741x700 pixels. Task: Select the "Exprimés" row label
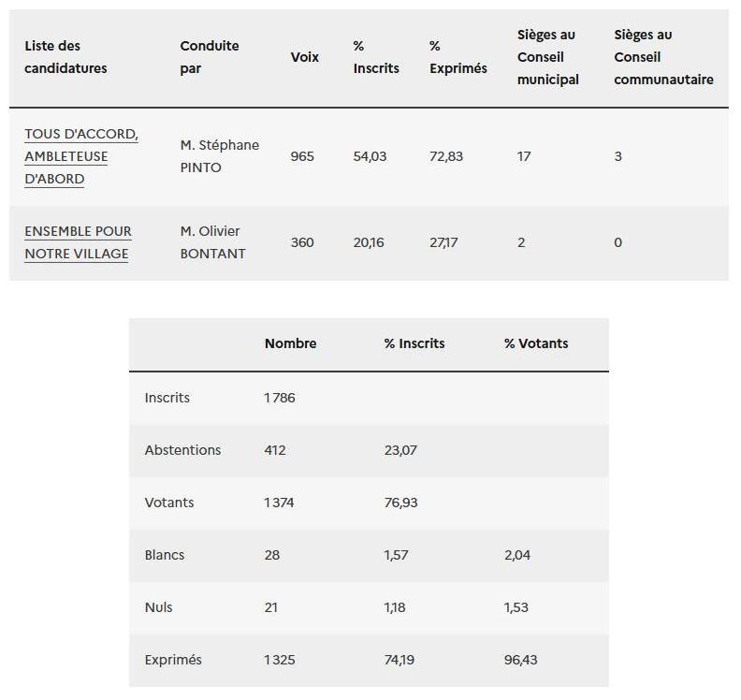click(173, 660)
